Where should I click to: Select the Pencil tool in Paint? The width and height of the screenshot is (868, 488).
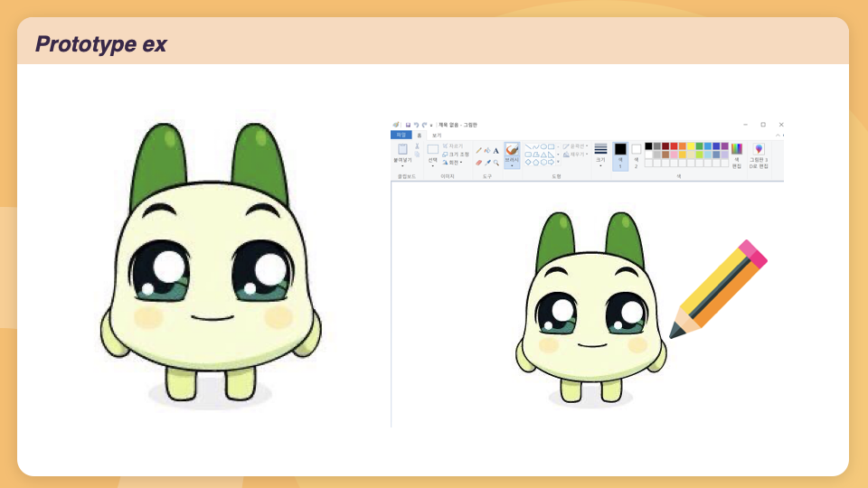[479, 151]
